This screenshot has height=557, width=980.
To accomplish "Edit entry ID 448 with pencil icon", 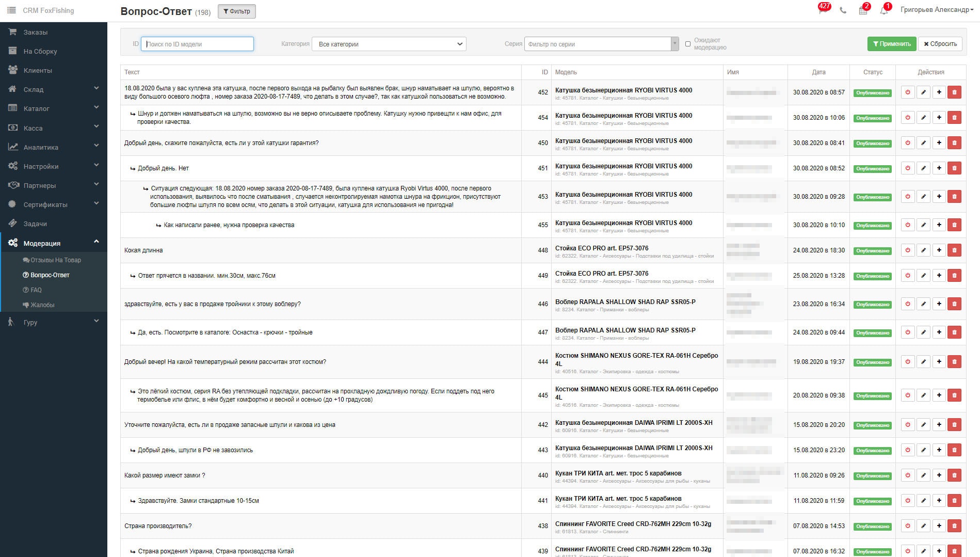I will 923,250.
